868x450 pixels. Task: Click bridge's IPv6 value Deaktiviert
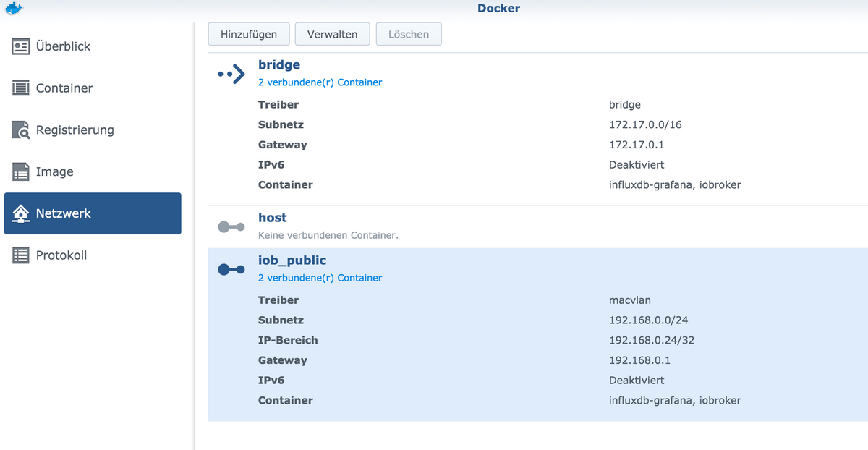637,165
